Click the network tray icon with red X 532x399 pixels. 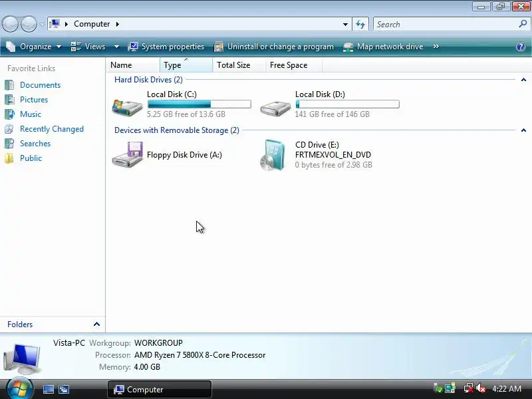pyautogui.click(x=468, y=388)
